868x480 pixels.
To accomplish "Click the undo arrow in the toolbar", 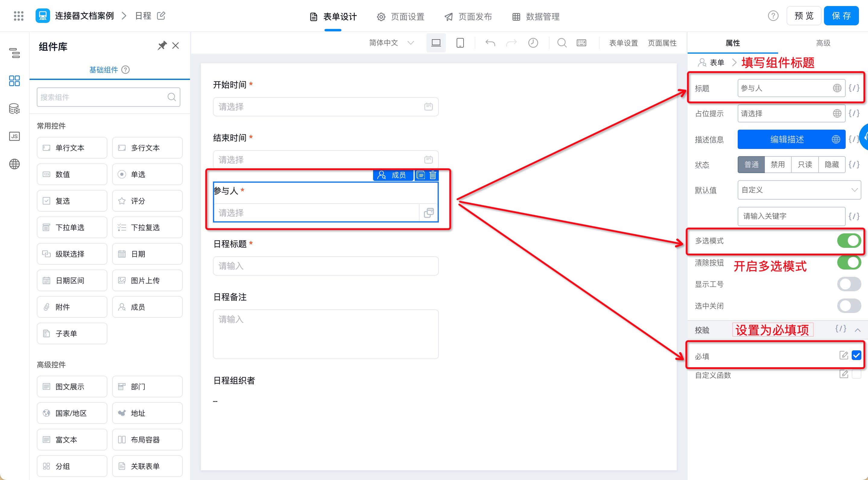I will click(490, 43).
